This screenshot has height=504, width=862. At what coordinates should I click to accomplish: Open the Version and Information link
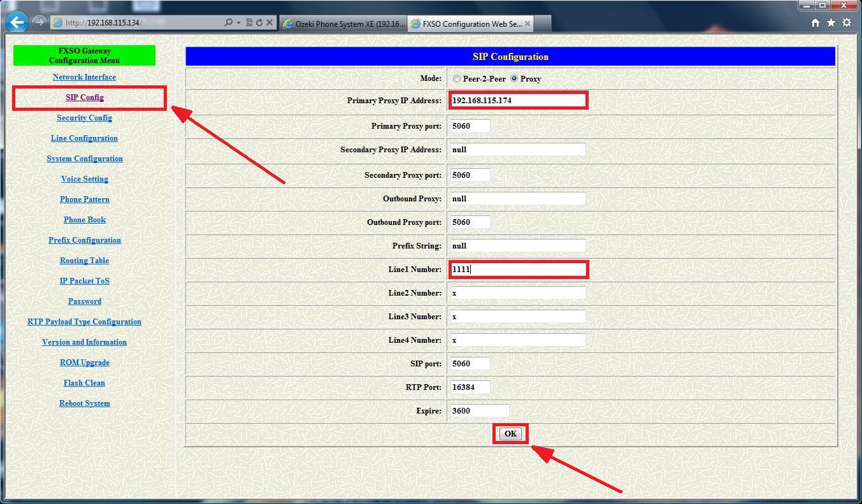click(84, 342)
